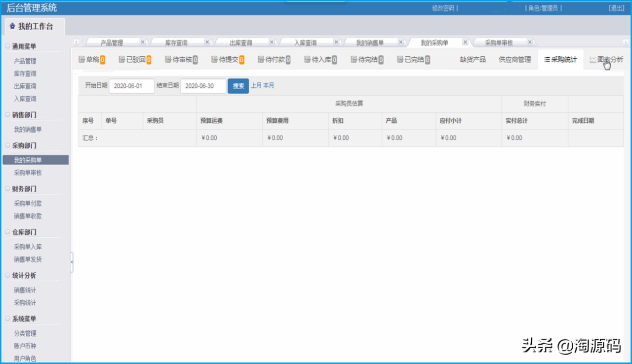Click 修改密码 in the header

tap(443, 8)
